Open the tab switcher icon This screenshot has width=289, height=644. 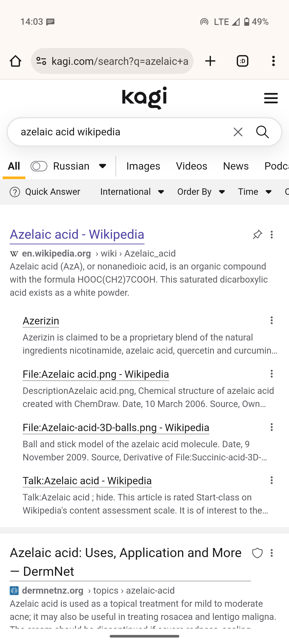pos(242,61)
